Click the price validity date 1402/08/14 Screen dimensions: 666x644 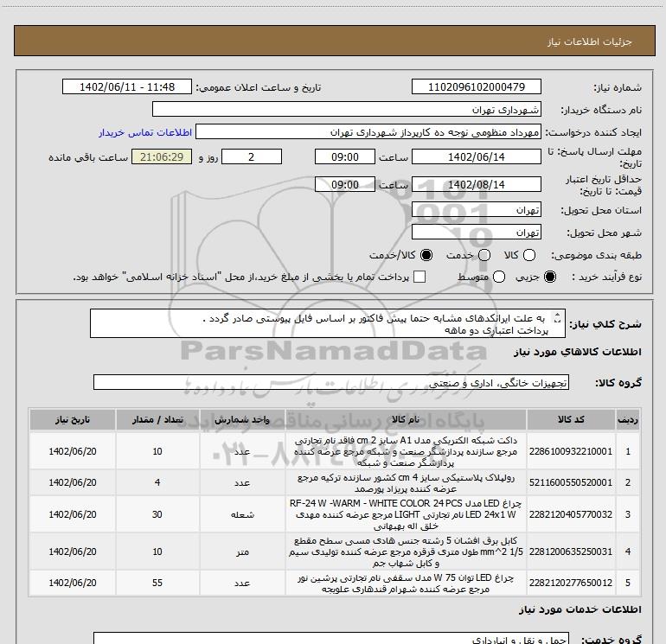pos(476,184)
